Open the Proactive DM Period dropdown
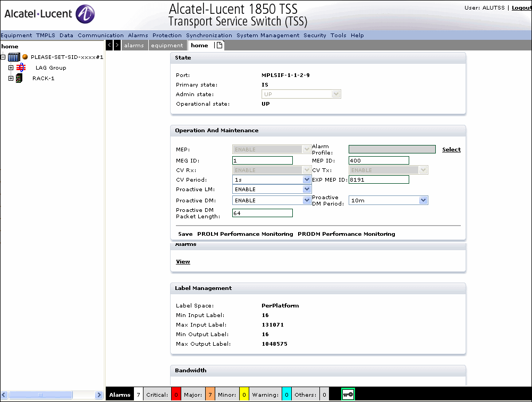Viewport: 532px width, 402px height. point(388,200)
